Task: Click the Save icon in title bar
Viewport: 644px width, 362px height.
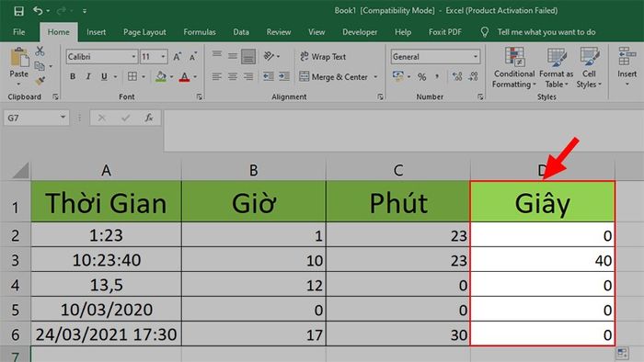Action: [x=18, y=11]
